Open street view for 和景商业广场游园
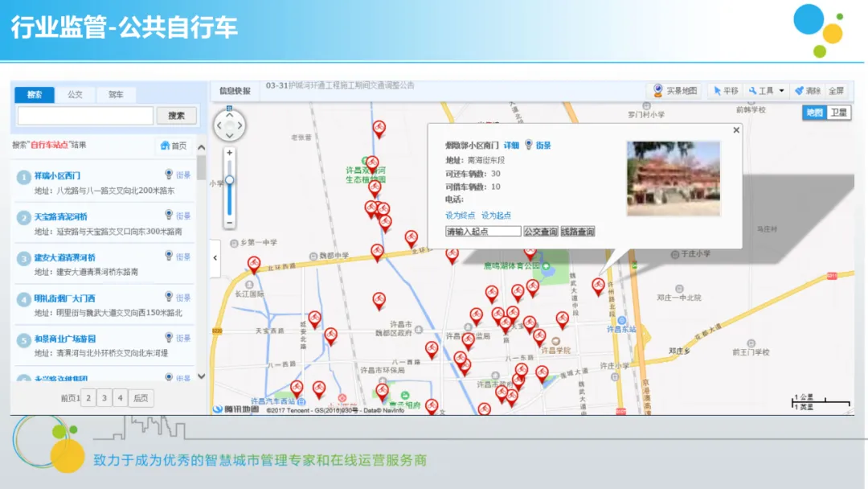The height and width of the screenshot is (489, 868). pyautogui.click(x=178, y=338)
